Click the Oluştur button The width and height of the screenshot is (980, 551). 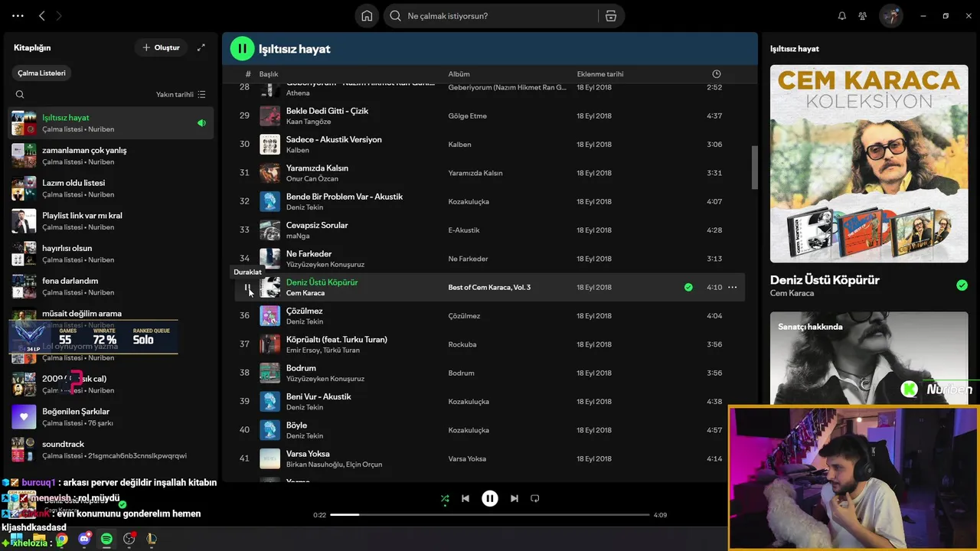tap(161, 47)
